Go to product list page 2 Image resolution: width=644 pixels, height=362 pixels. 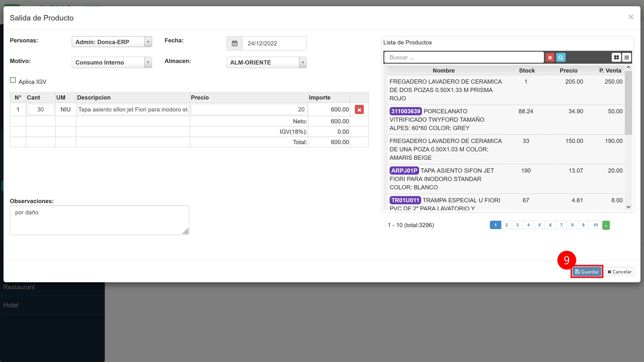tap(506, 225)
